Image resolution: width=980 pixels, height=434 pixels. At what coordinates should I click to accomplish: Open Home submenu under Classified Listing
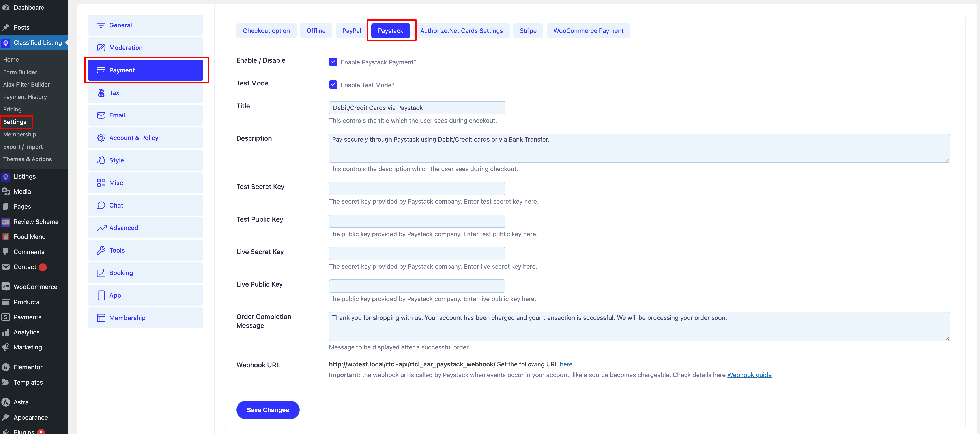(x=11, y=59)
